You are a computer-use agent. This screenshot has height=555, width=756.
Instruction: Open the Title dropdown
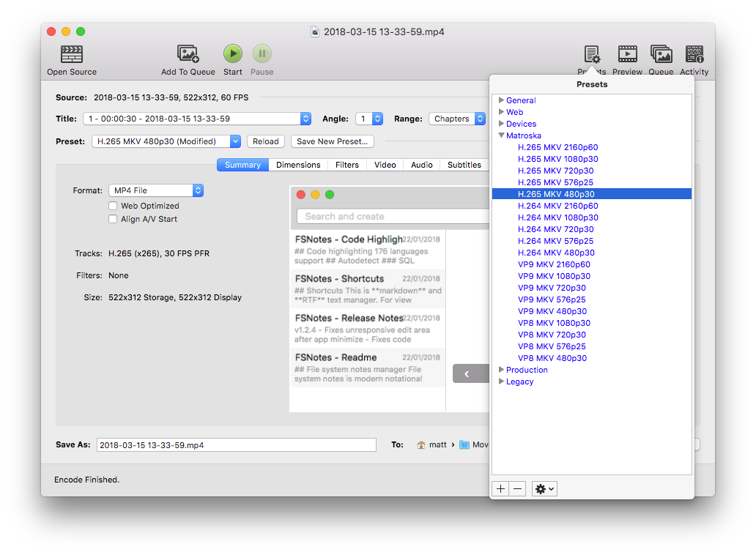197,119
